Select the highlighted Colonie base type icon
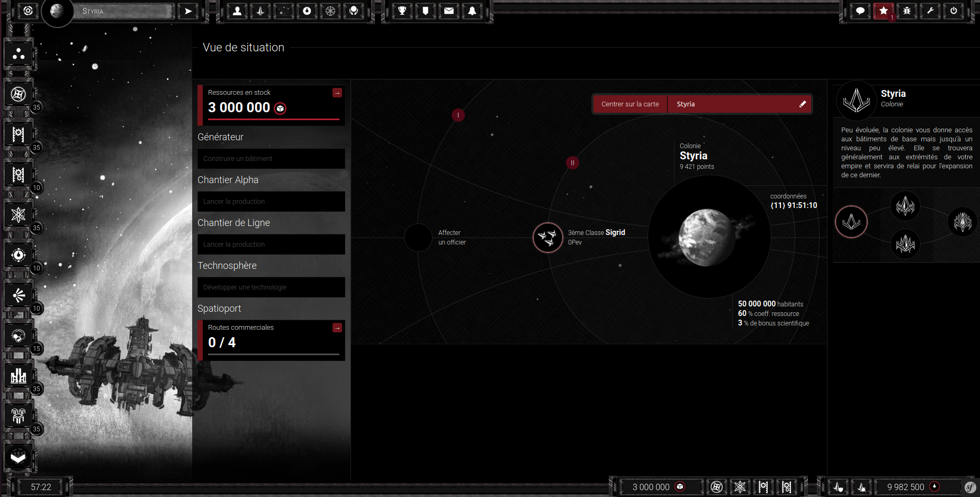The height and width of the screenshot is (497, 980). click(851, 221)
